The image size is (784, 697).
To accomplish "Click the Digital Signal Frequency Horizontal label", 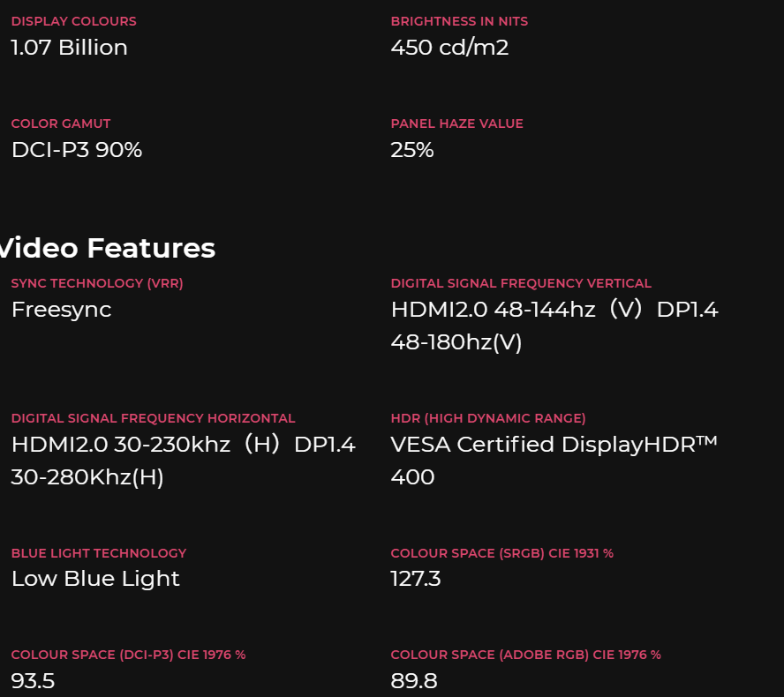I will [153, 418].
